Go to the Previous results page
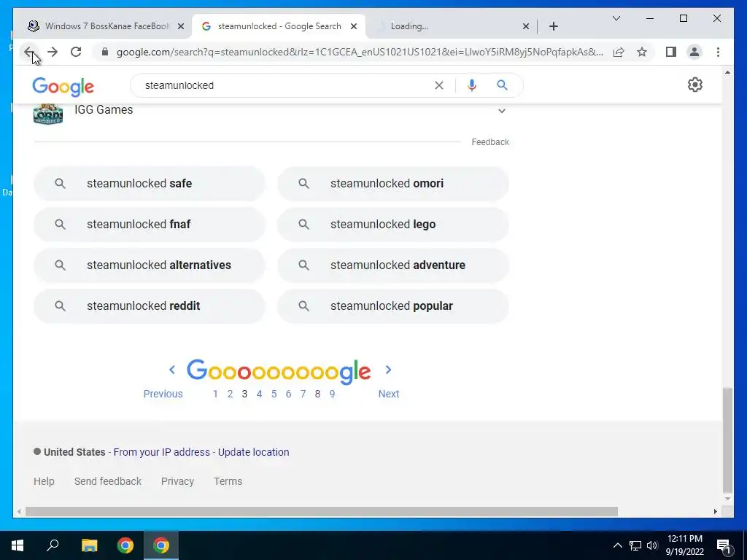Viewport: 747px width, 560px height. tap(163, 394)
